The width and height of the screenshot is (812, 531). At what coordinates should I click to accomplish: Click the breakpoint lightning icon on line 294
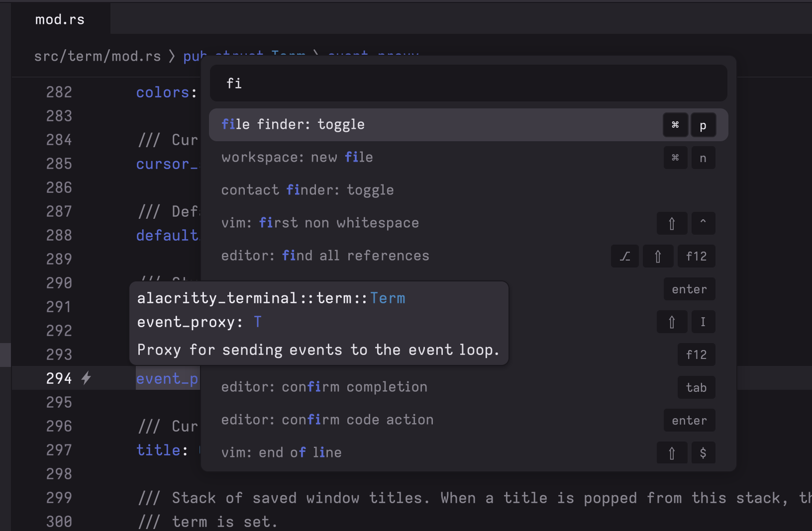pos(86,378)
